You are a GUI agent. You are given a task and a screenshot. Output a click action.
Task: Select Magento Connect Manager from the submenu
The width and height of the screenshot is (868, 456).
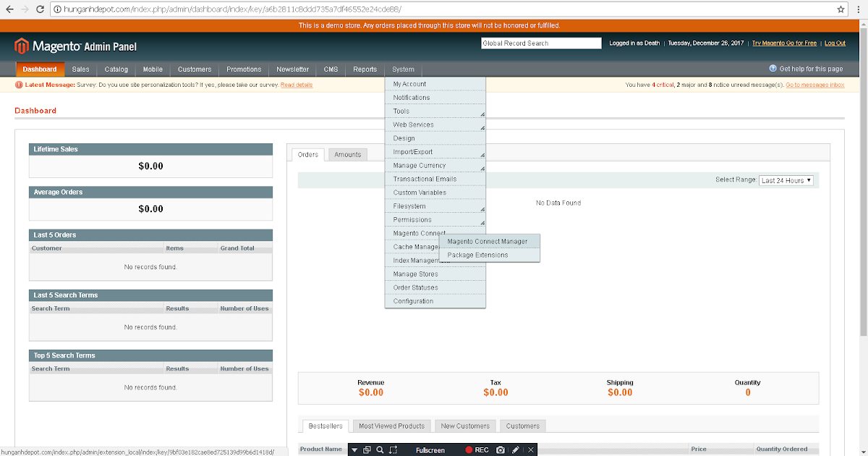tap(488, 241)
